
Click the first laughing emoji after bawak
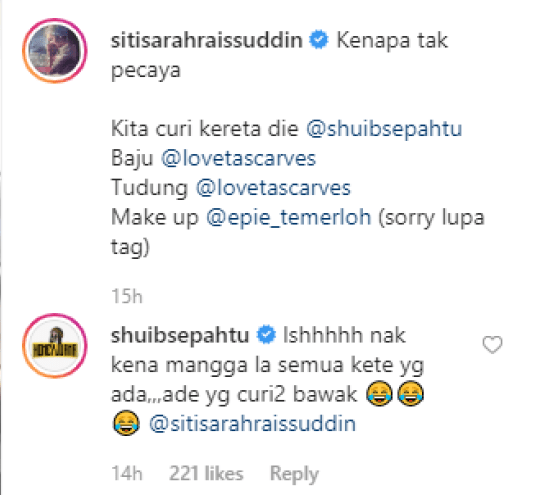(x=379, y=394)
